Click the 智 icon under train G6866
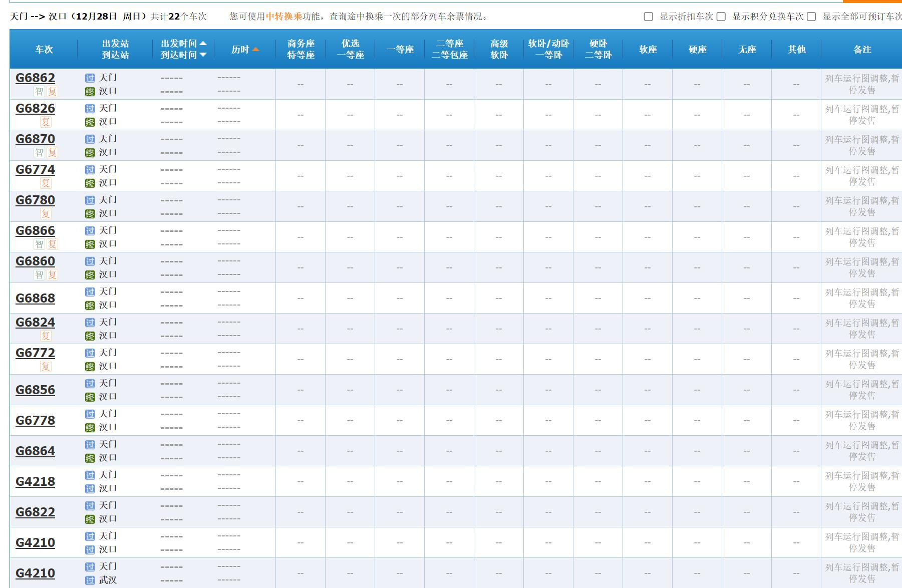This screenshot has height=588, width=902. [39, 244]
